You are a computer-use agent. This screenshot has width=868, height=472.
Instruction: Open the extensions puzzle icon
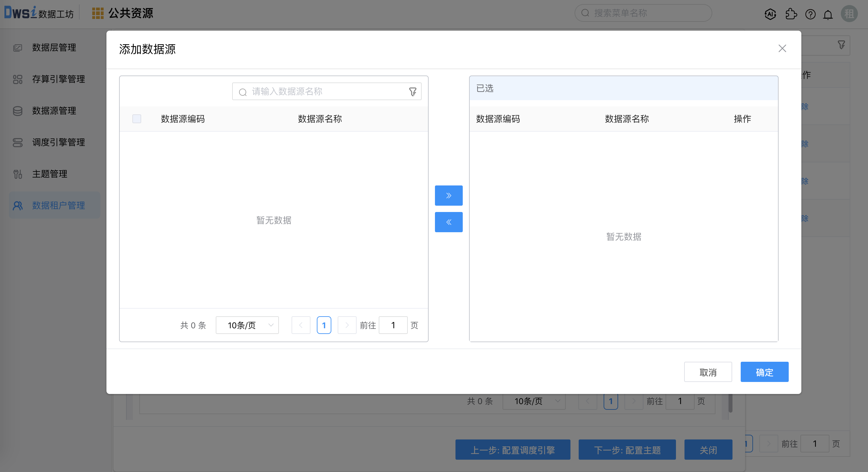pyautogui.click(x=791, y=14)
